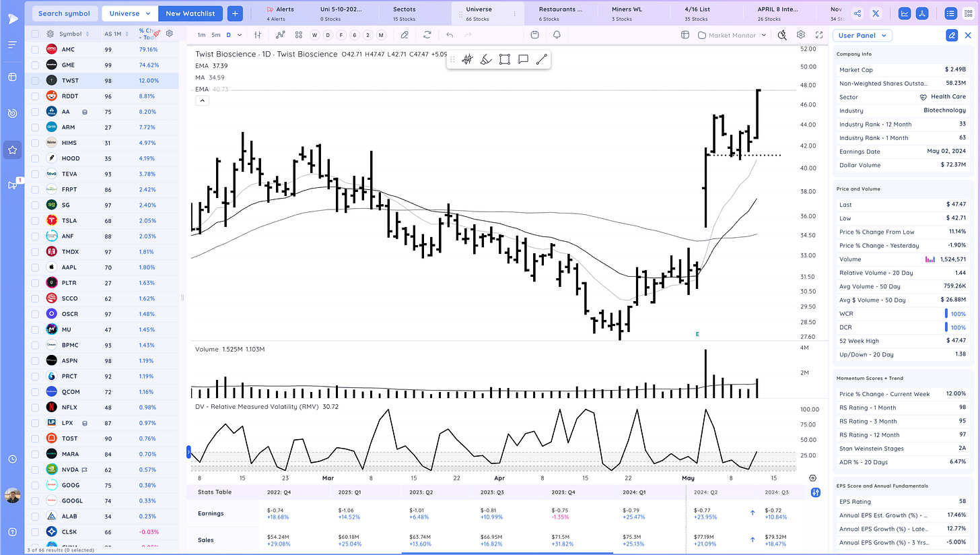Open the Universe watchlist dropdown
The width and height of the screenshot is (980, 555).
click(130, 13)
